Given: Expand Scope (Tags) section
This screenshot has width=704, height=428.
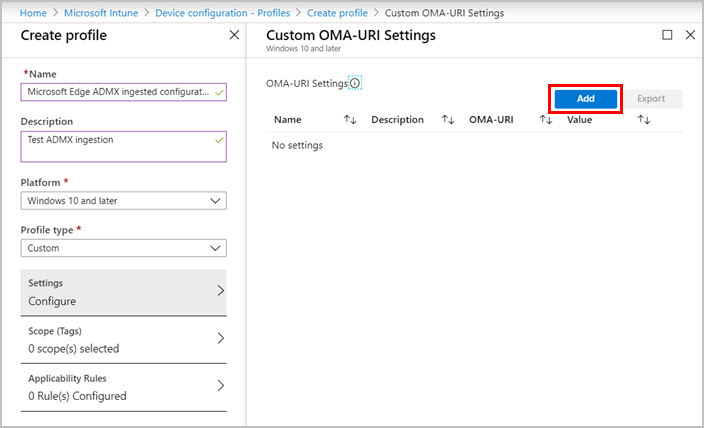Looking at the screenshot, I should [x=123, y=339].
